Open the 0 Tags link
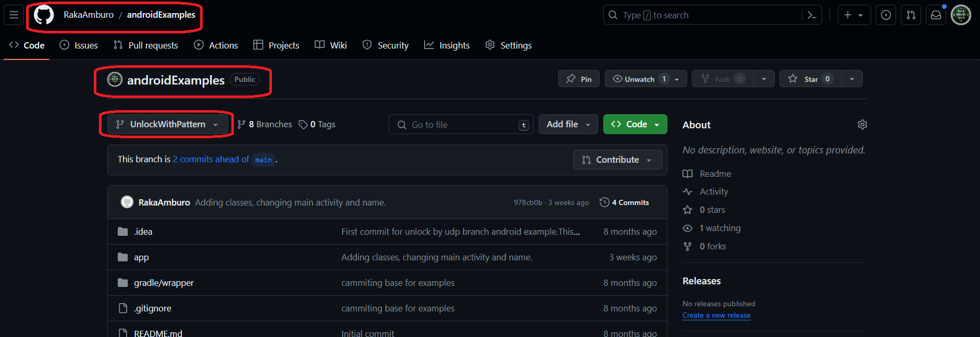Viewport: 980px width, 337px height. pyautogui.click(x=317, y=124)
